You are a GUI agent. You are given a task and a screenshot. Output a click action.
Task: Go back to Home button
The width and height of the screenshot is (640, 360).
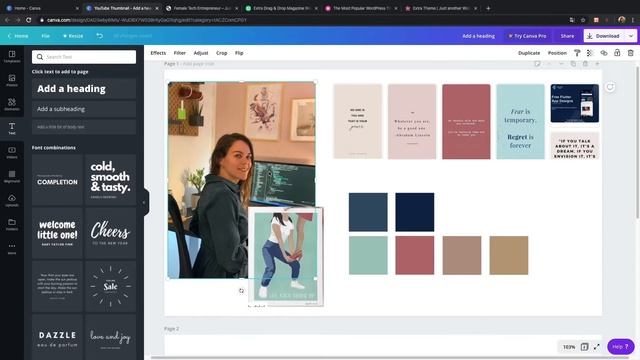(x=18, y=36)
